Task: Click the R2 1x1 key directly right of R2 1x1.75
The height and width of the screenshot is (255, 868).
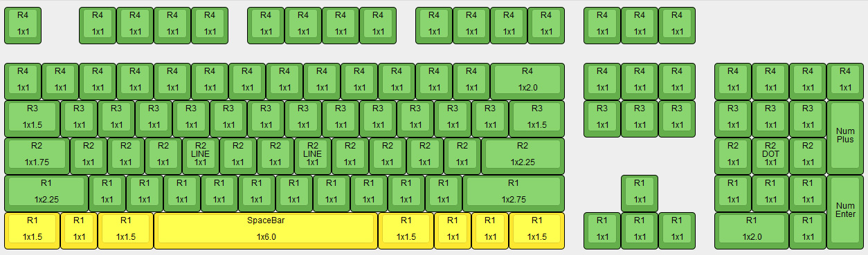Action: coord(89,155)
